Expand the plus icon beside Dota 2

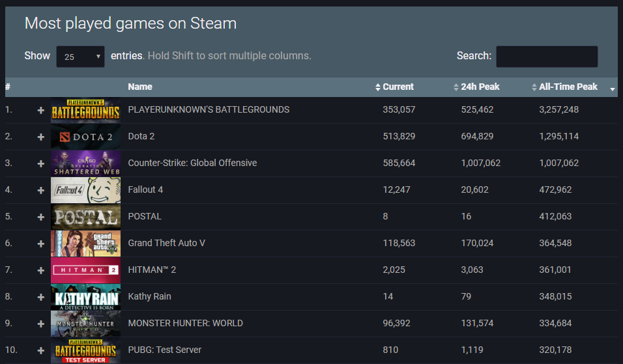(x=40, y=137)
